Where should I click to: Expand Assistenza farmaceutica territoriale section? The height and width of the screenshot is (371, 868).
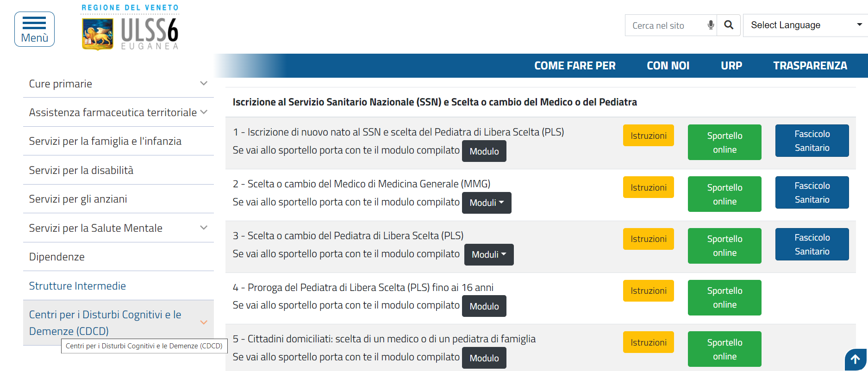coord(204,112)
